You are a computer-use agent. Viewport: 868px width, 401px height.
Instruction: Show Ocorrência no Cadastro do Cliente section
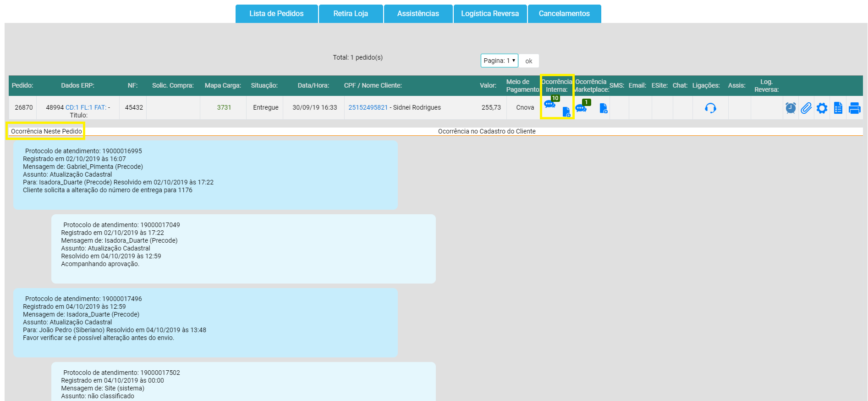point(486,131)
